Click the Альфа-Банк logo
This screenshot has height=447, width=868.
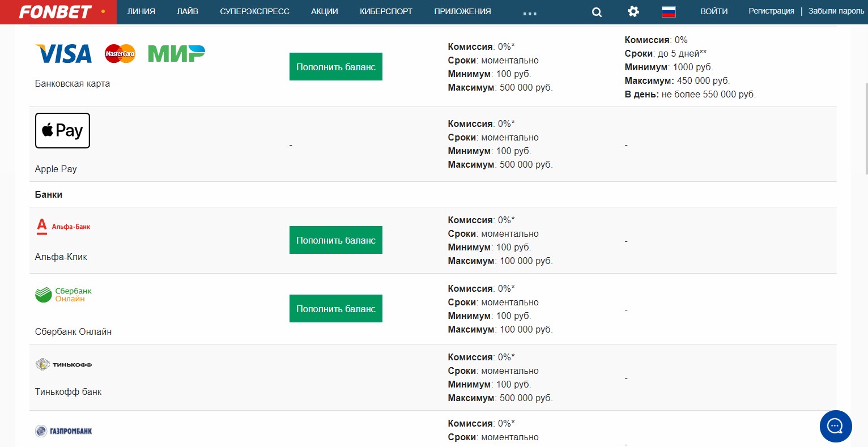click(x=63, y=227)
